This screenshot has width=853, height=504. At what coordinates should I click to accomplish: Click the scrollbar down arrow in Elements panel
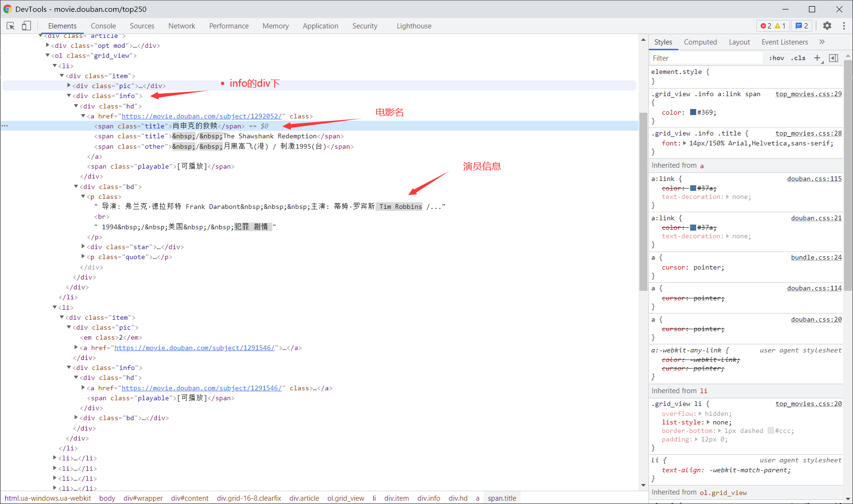pyautogui.click(x=643, y=485)
